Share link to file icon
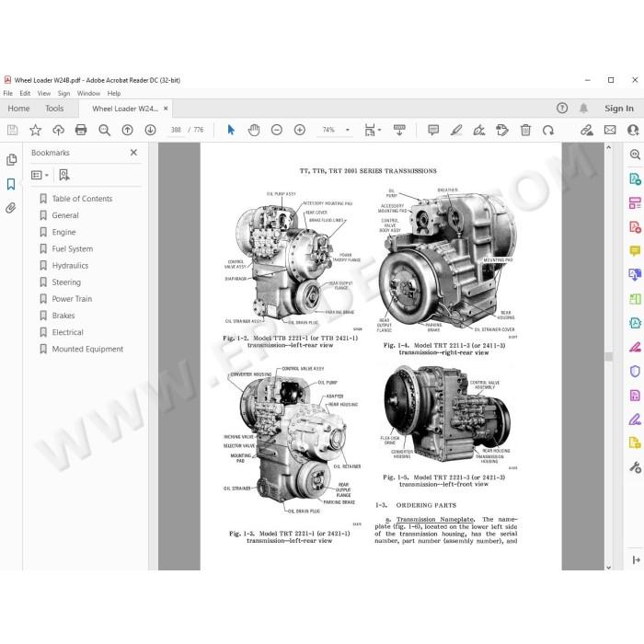 point(587,131)
